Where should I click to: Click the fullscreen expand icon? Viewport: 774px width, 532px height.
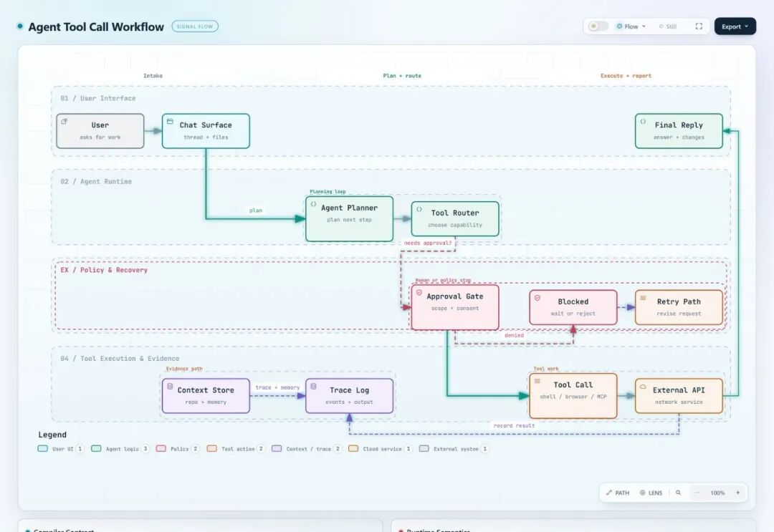699,26
